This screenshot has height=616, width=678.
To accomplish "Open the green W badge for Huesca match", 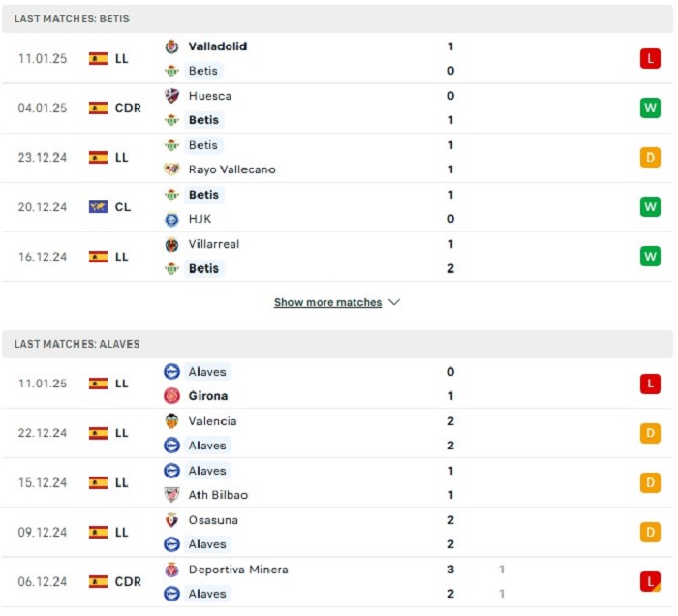I will 650,108.
